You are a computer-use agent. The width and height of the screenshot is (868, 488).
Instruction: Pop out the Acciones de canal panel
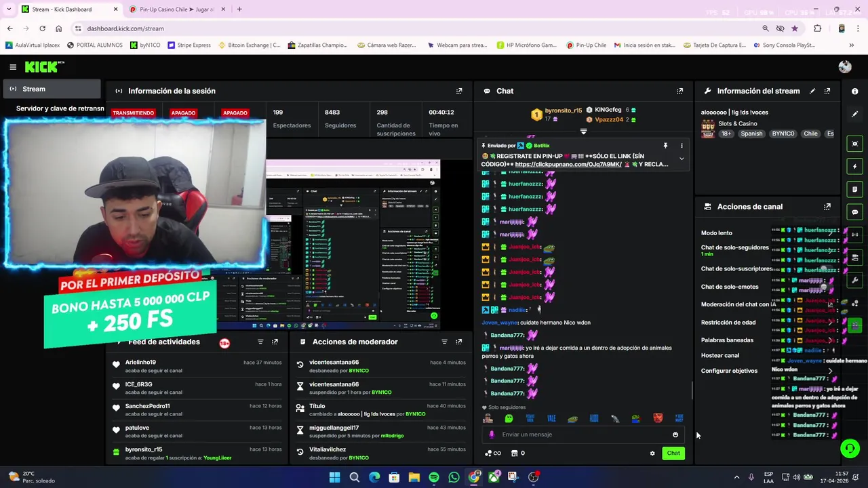coord(827,207)
